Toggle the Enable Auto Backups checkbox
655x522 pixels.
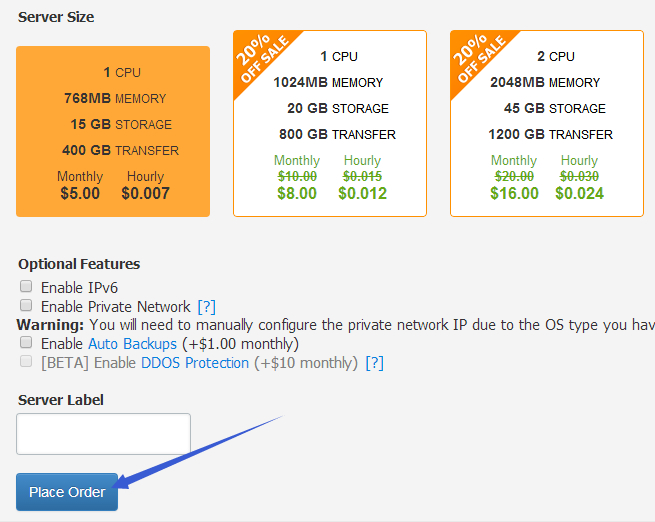tap(27, 343)
